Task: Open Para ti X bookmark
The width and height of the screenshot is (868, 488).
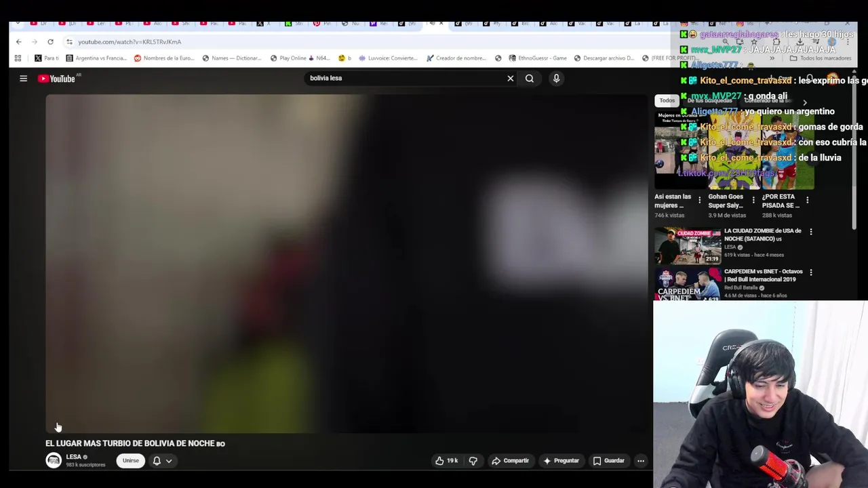Action: coord(47,58)
